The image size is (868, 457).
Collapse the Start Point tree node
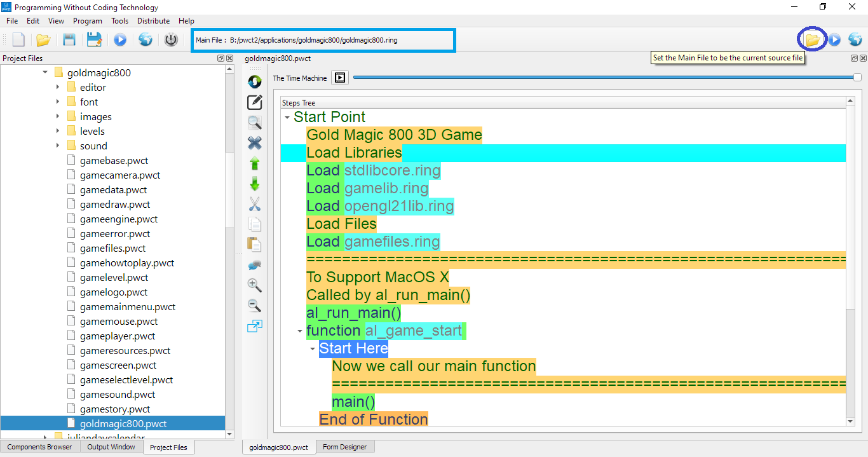click(287, 118)
